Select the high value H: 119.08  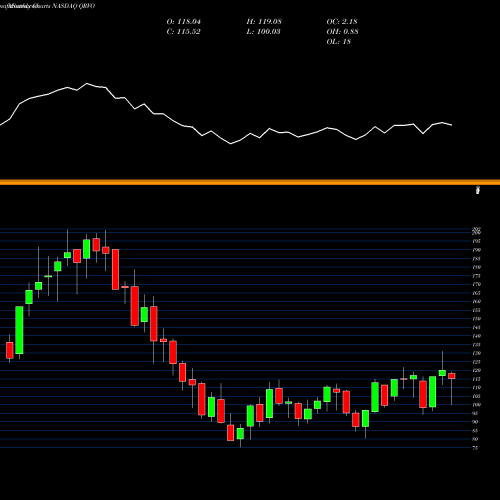click(264, 22)
